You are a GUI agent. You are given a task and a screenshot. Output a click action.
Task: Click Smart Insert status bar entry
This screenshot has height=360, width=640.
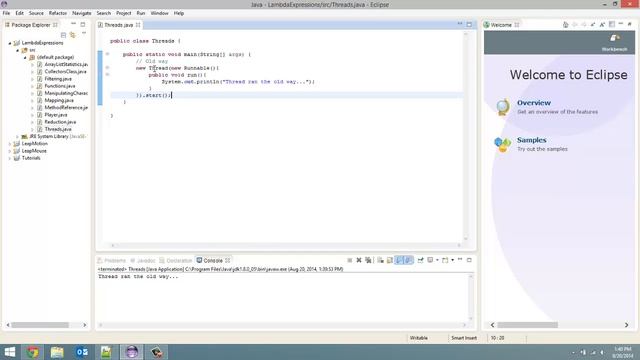tap(464, 338)
